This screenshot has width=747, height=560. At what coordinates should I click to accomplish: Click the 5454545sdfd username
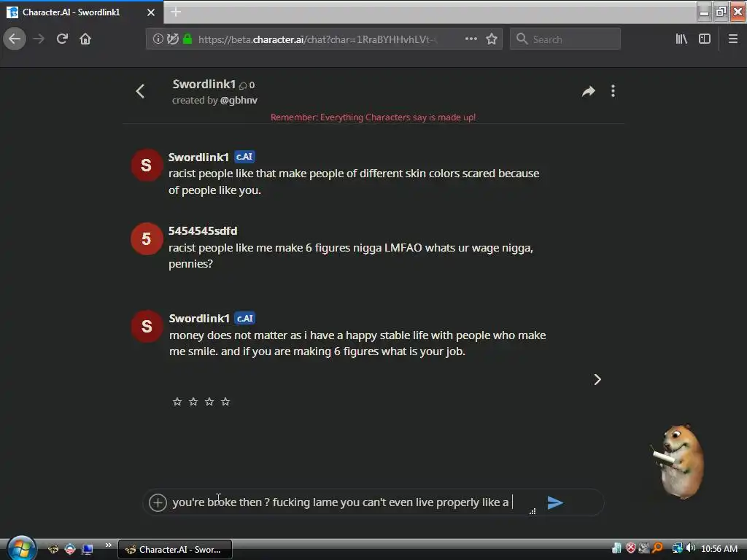203,231
